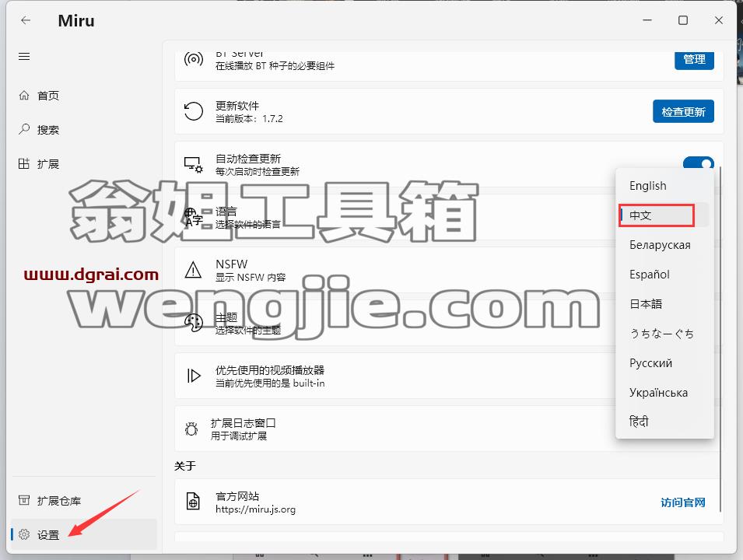Choose Русский in language list
The width and height of the screenshot is (743, 560).
pyautogui.click(x=664, y=363)
